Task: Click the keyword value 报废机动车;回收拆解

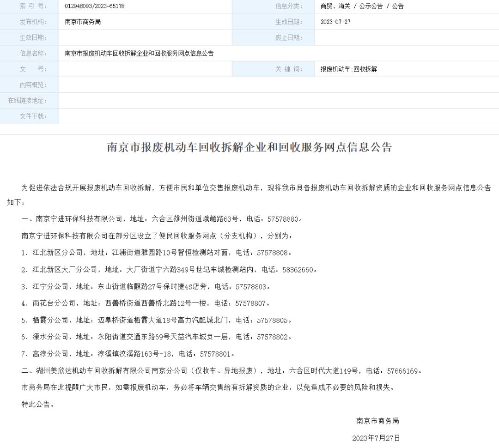Action: coord(349,69)
